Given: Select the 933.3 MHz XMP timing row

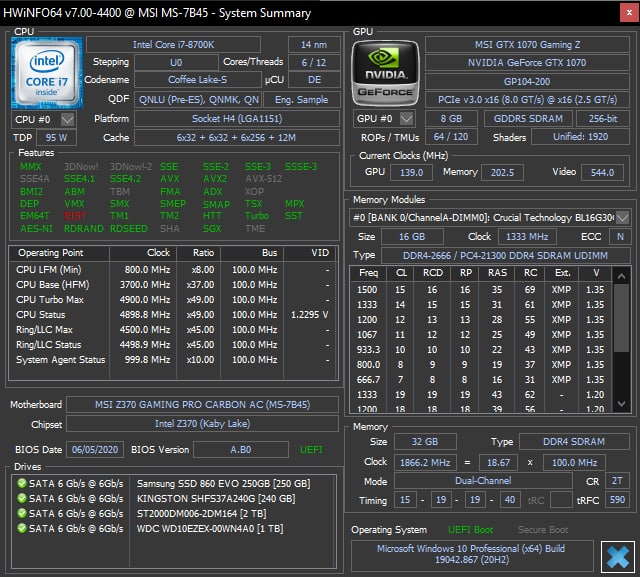Looking at the screenshot, I should [x=481, y=350].
